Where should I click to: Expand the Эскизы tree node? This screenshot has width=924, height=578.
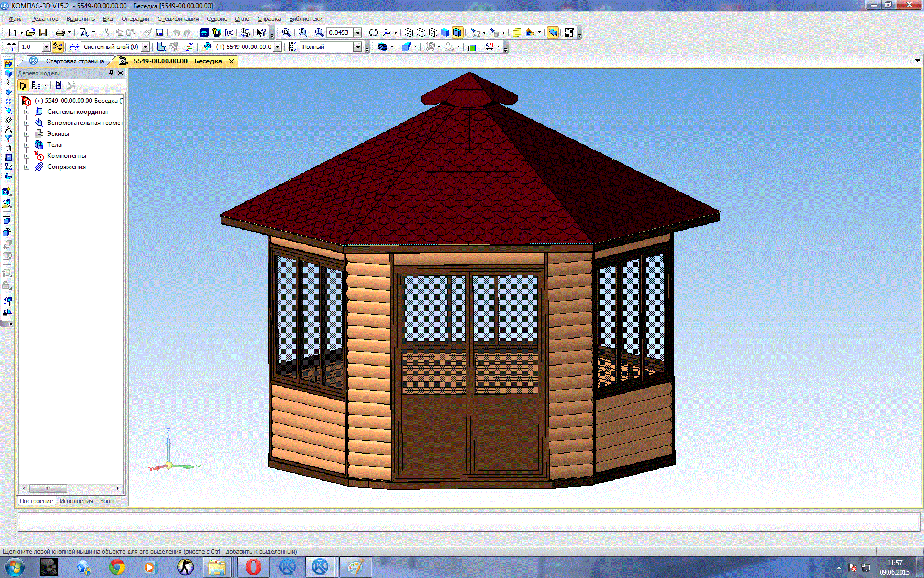pos(26,134)
